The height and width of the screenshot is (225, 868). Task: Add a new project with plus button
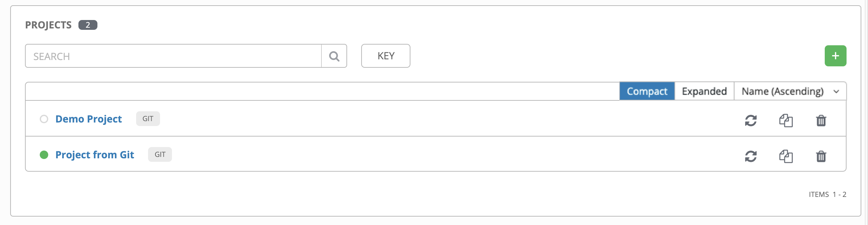[x=835, y=56]
